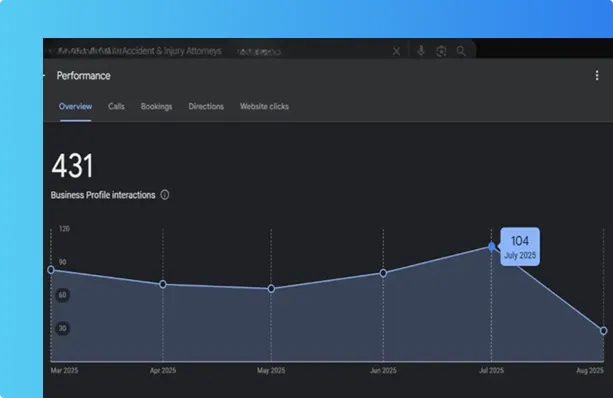This screenshot has width=613, height=398.
Task: Select the Mar 2025 data point
Action: tap(51, 270)
